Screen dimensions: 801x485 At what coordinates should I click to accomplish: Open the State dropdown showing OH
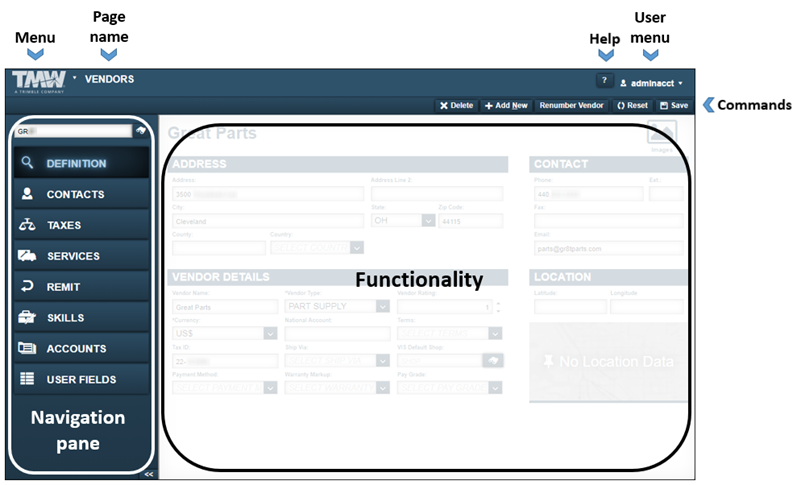point(403,221)
